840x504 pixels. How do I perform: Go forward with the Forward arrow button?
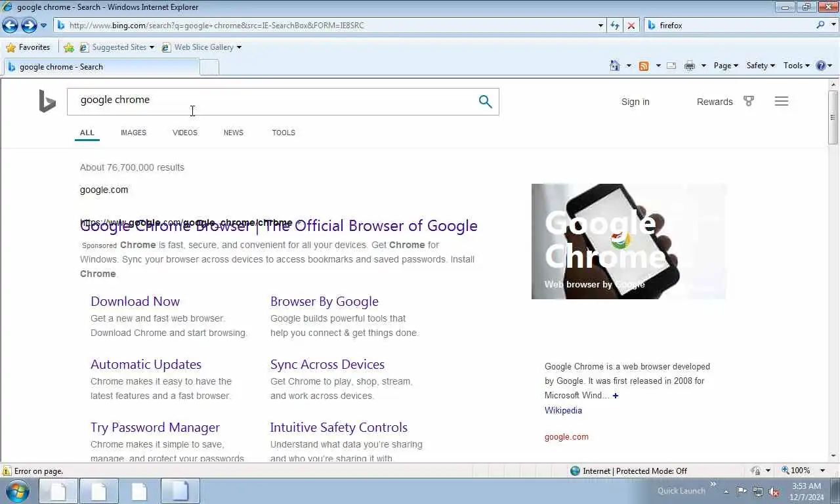pyautogui.click(x=29, y=25)
